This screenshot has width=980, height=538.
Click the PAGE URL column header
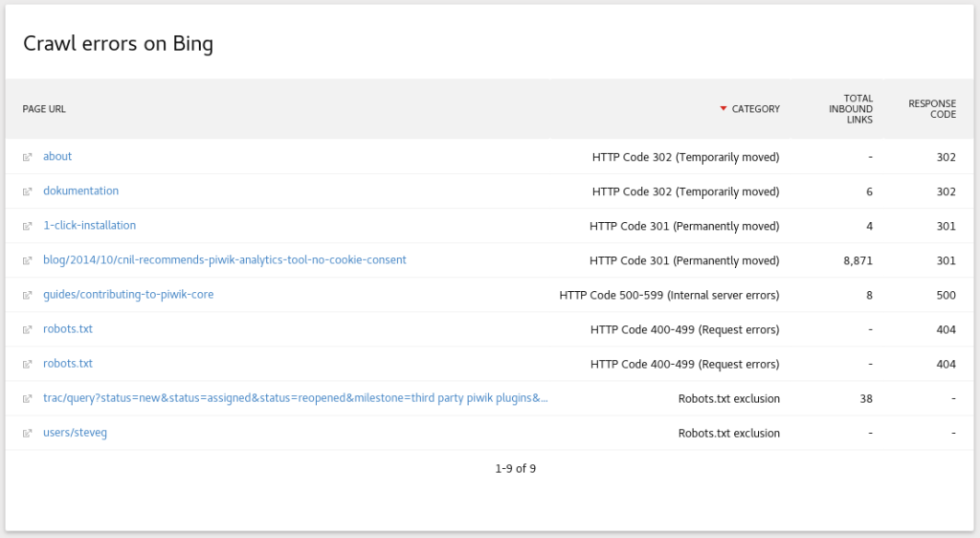click(x=44, y=109)
